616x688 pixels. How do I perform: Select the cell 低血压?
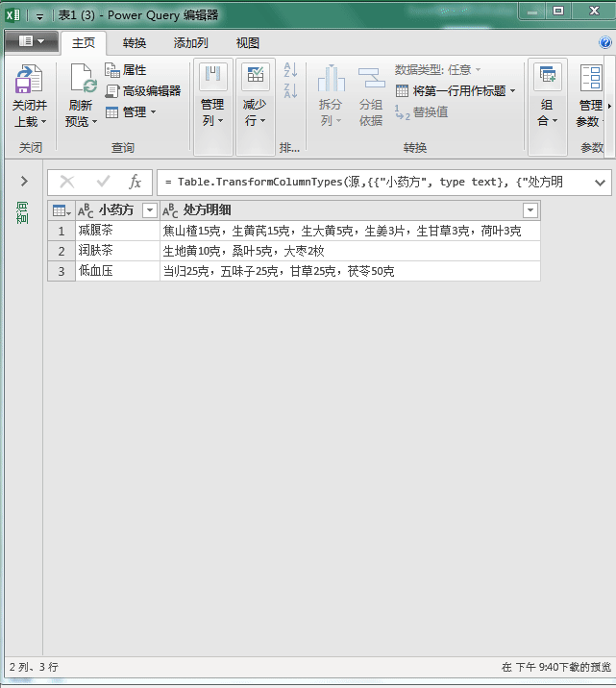point(118,271)
